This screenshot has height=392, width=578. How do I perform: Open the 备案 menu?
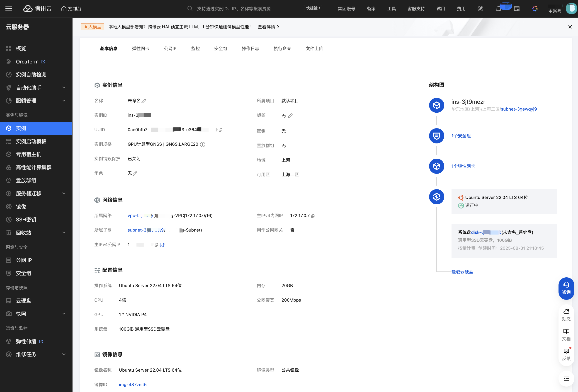point(371,9)
